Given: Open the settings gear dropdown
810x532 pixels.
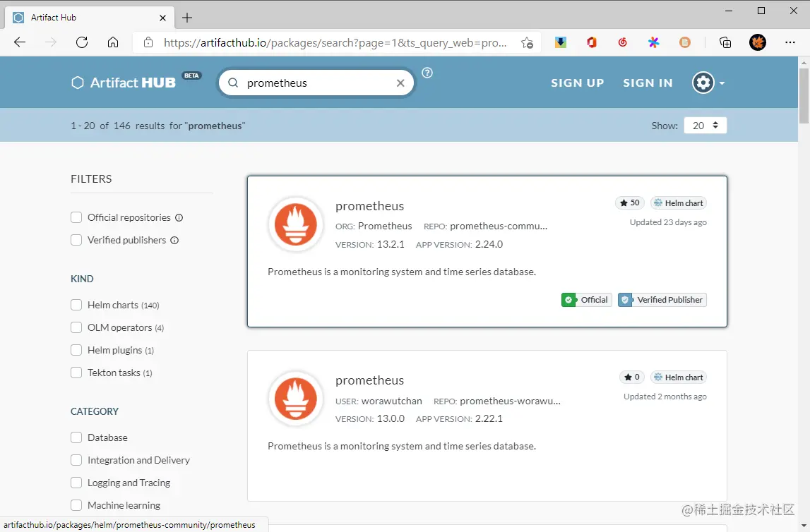Looking at the screenshot, I should (x=708, y=83).
